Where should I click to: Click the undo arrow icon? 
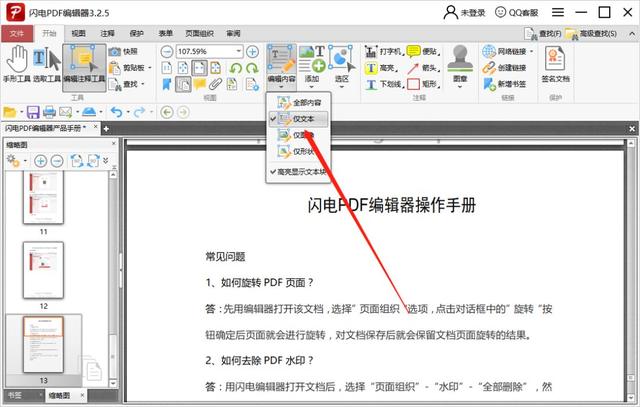[x=117, y=112]
